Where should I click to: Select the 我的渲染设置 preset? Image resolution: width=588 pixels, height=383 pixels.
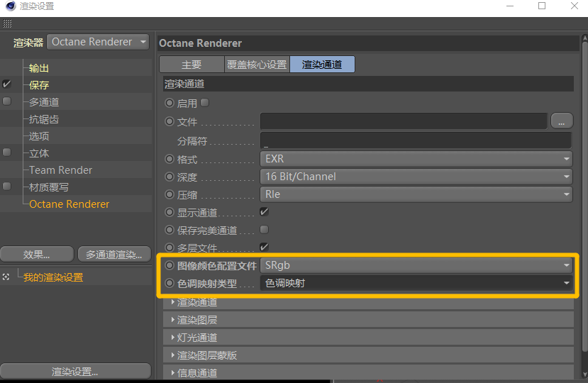53,277
